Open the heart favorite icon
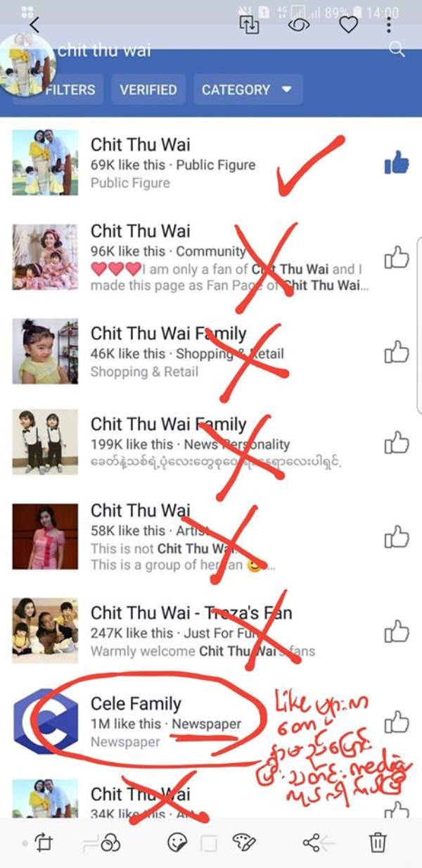 348,25
